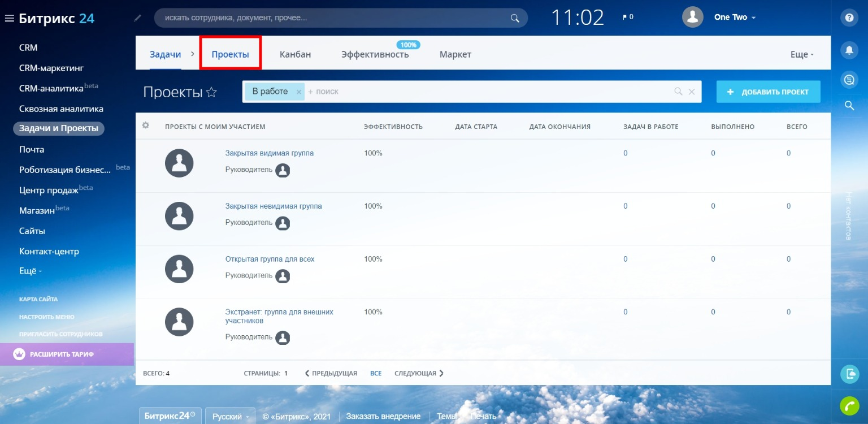Open Экстранет: группа для внешних участников link
This screenshot has height=424, width=868.
point(279,316)
